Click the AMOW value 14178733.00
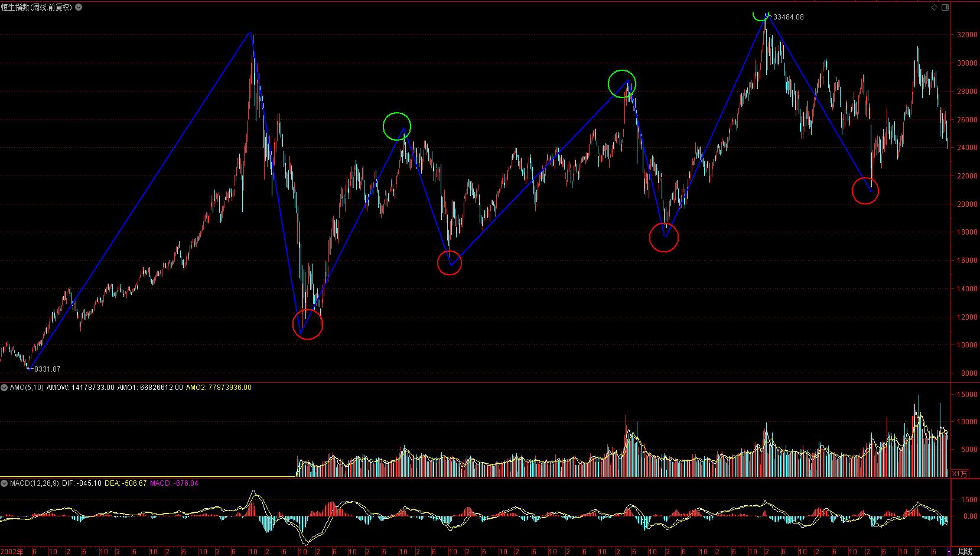This screenshot has width=980, height=556. pos(93,388)
